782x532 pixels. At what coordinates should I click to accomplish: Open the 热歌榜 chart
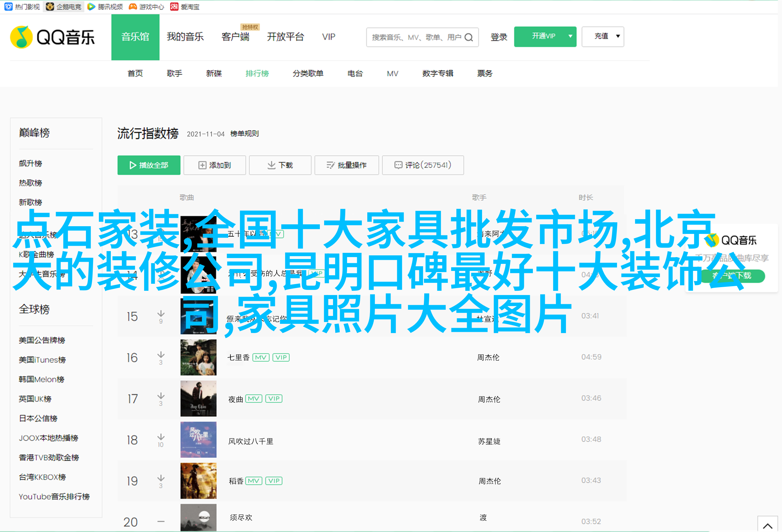pyautogui.click(x=30, y=183)
